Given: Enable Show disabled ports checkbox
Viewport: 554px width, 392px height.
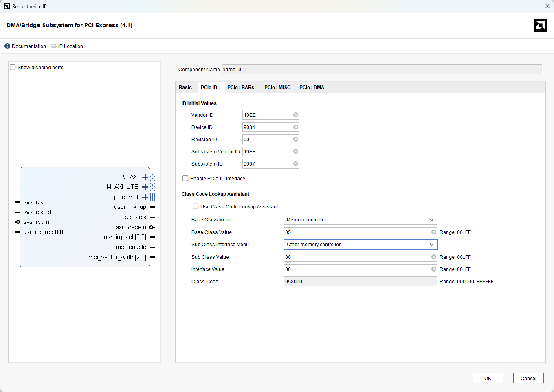Looking at the screenshot, I should pyautogui.click(x=13, y=68).
